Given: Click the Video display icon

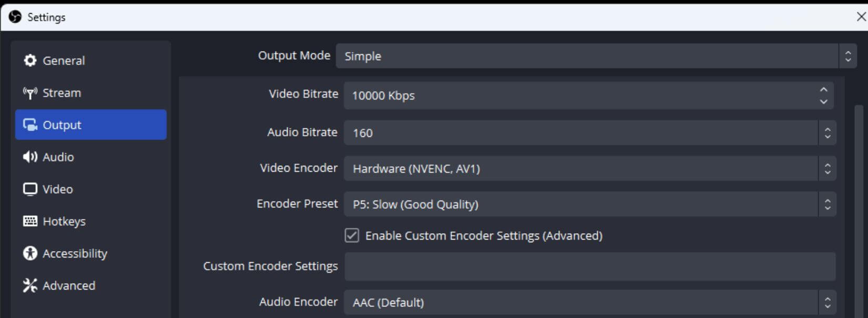Looking at the screenshot, I should click(30, 189).
